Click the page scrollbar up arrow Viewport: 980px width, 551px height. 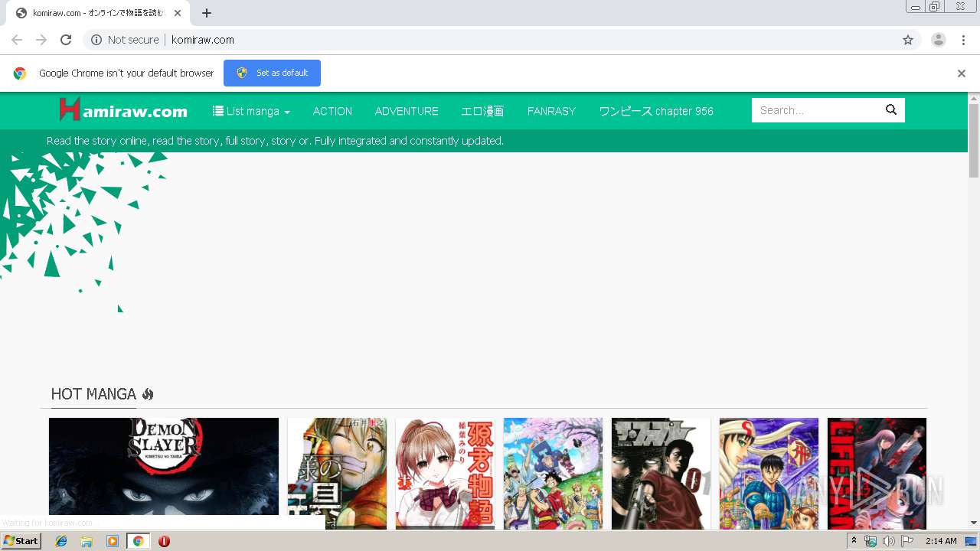click(974, 98)
